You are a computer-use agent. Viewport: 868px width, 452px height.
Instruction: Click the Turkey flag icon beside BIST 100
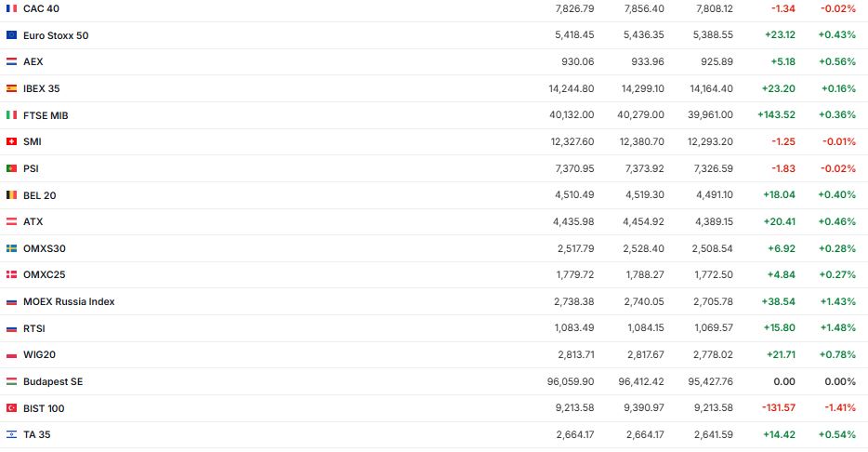pos(11,408)
